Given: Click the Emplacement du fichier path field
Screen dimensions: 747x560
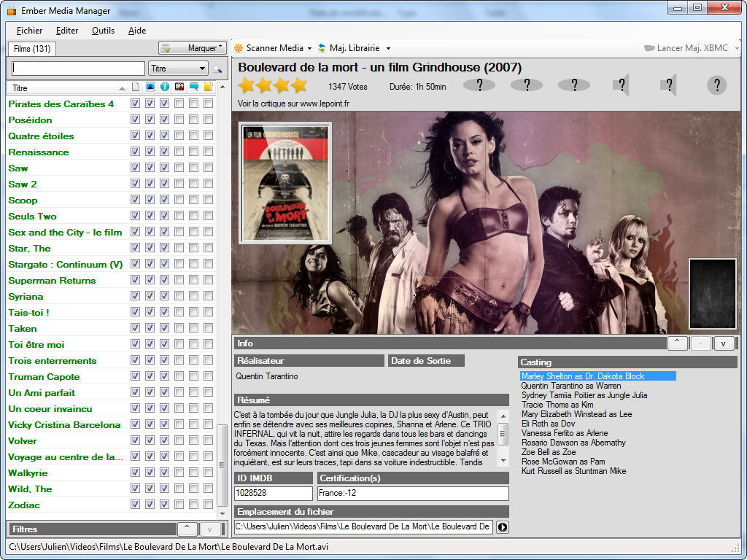Looking at the screenshot, I should tap(363, 526).
